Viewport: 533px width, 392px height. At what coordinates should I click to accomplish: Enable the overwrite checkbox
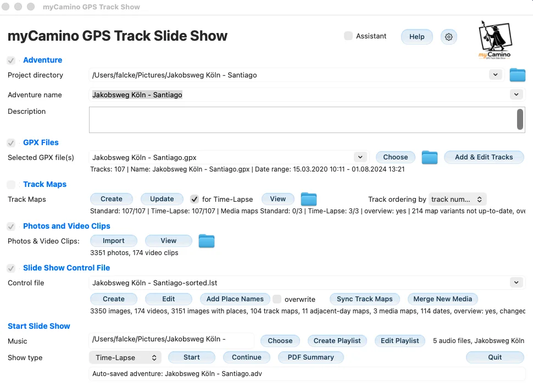[277, 299]
